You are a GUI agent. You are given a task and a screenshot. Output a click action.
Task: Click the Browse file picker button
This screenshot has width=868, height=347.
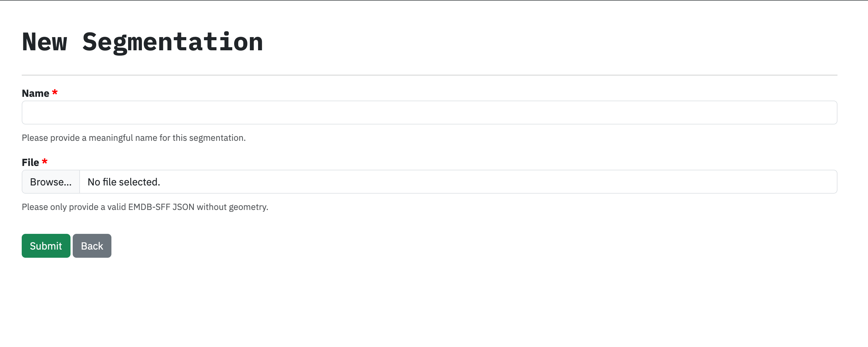click(x=51, y=181)
